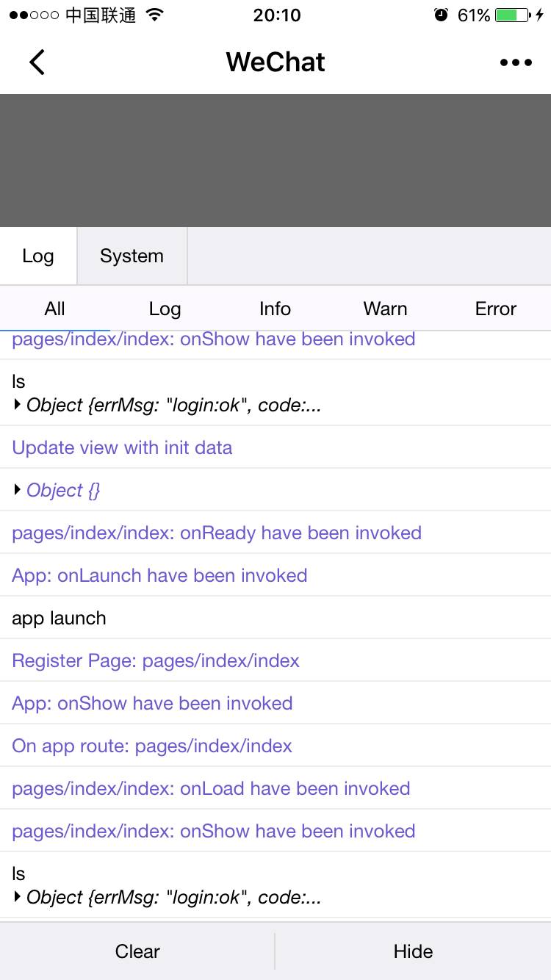The height and width of the screenshot is (980, 551).
Task: Filter by Warn level tab
Action: pos(386,309)
